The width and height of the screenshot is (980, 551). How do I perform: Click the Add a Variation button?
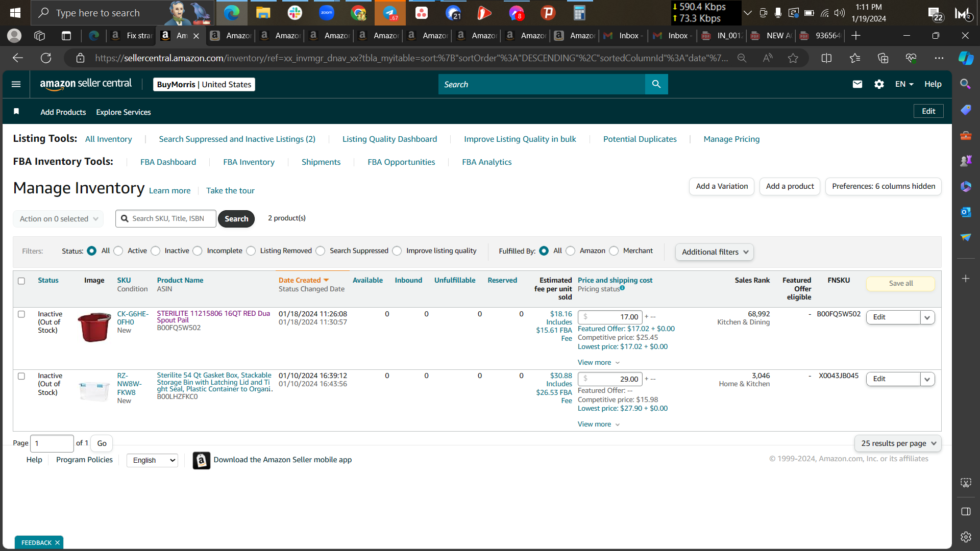click(722, 187)
